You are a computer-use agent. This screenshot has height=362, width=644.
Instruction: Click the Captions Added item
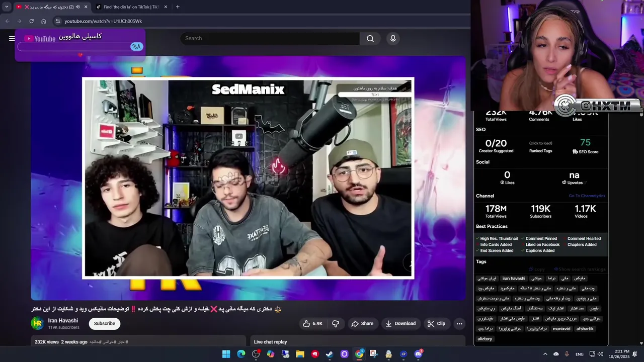[538, 251]
